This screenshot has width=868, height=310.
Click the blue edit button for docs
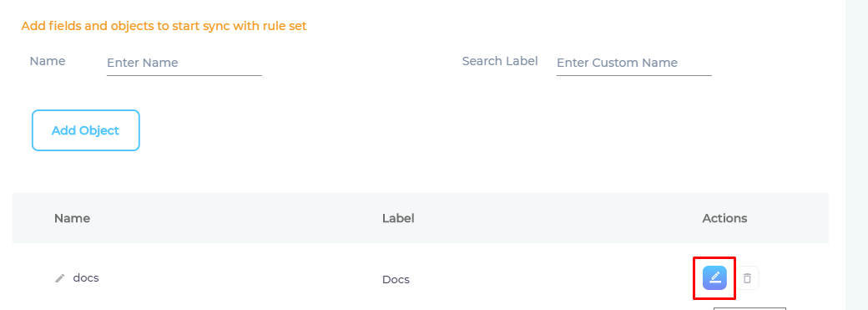[x=714, y=278]
